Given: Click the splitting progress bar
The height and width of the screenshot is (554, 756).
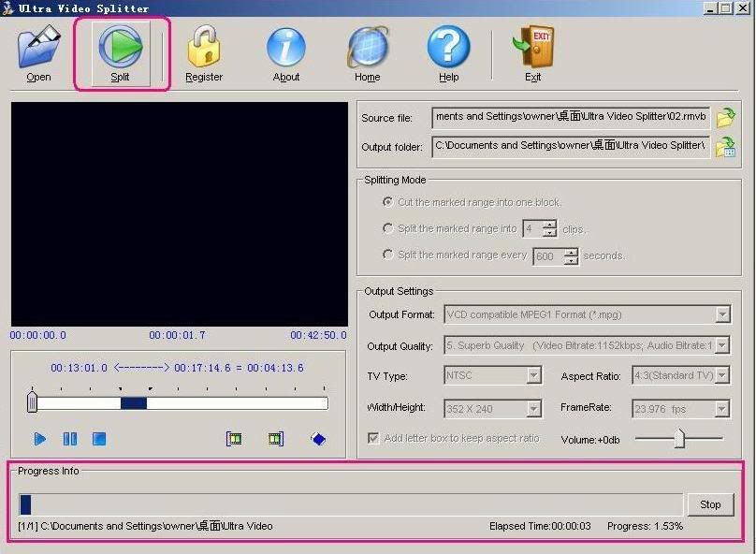Looking at the screenshot, I should tap(351, 504).
